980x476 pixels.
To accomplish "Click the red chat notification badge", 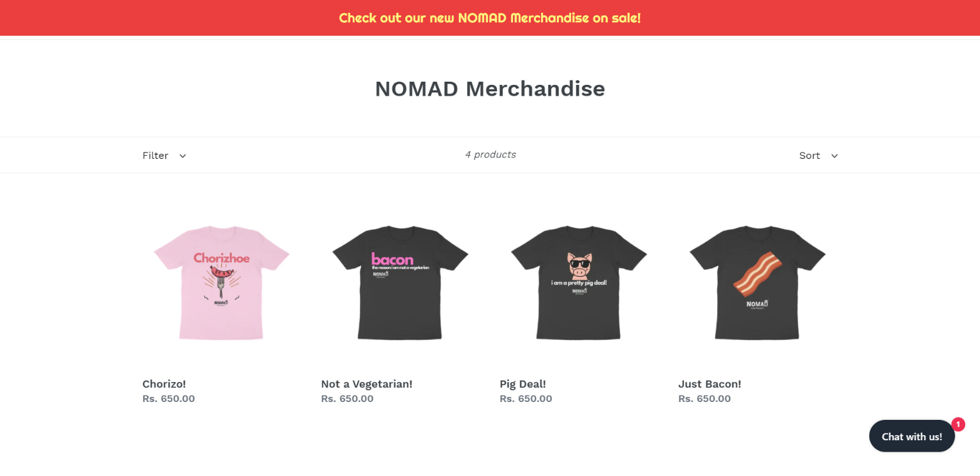I will click(x=958, y=424).
